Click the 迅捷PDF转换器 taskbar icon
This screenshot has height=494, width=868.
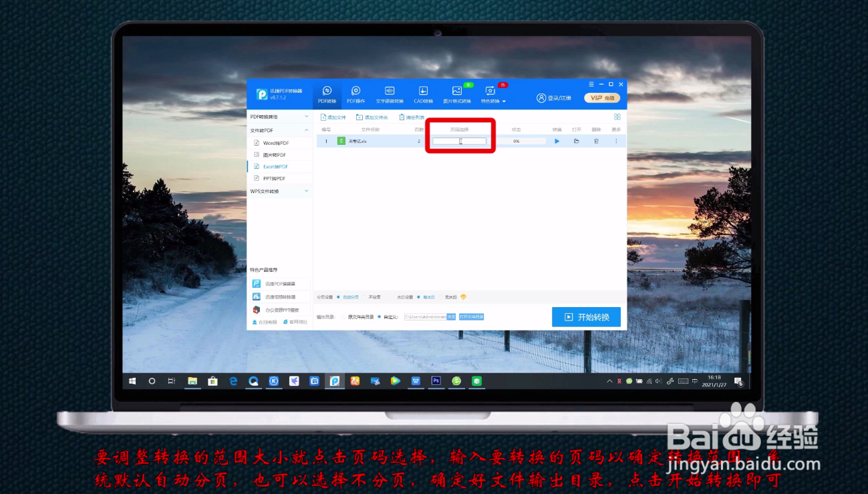point(335,381)
